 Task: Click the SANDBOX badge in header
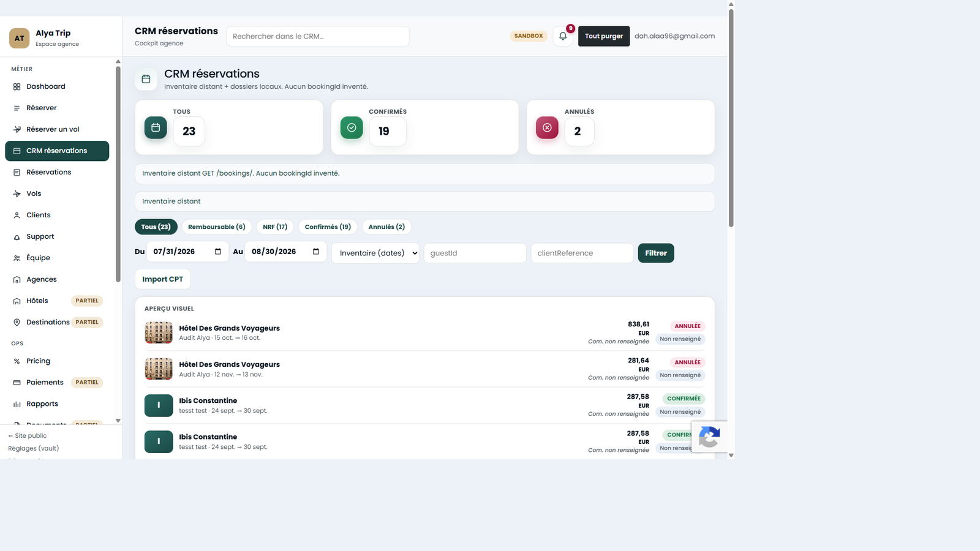pyautogui.click(x=529, y=36)
